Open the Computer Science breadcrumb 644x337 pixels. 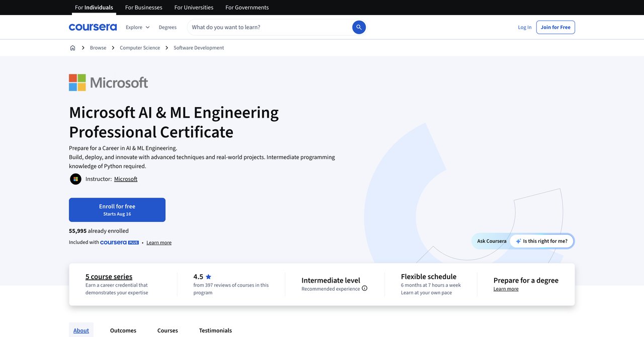[140, 48]
